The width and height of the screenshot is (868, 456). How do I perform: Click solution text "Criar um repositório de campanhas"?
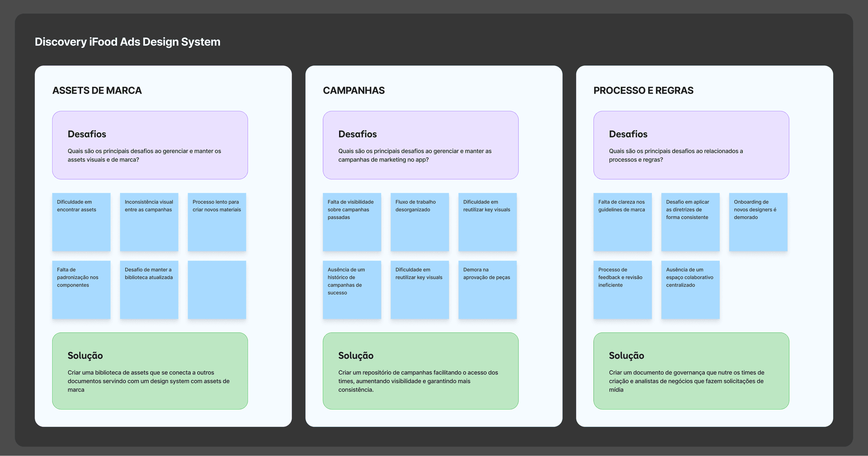[x=418, y=381]
